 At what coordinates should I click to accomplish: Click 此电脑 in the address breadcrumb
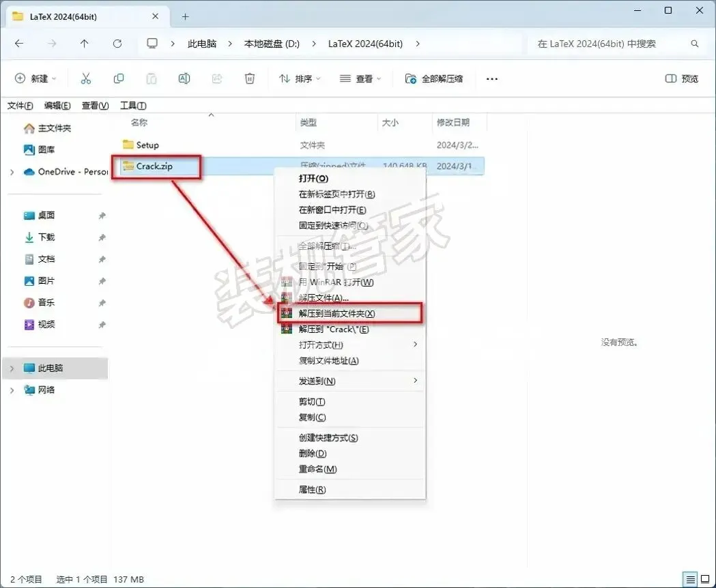202,44
